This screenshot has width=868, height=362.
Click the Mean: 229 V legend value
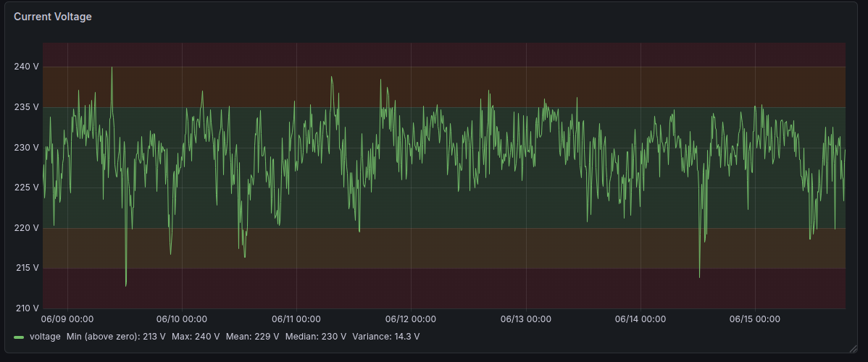pos(253,337)
